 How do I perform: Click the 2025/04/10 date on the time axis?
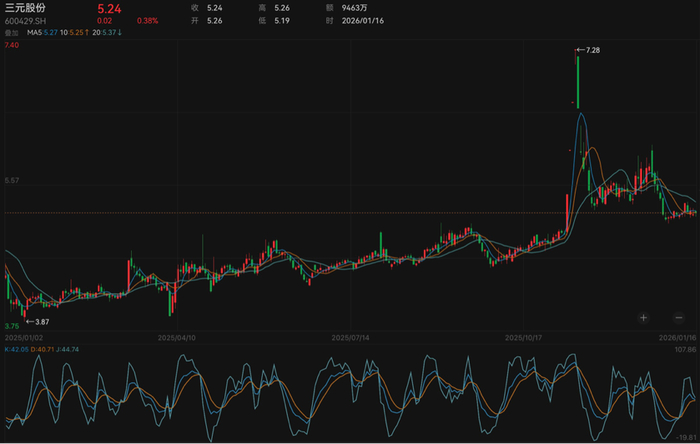[x=177, y=338]
